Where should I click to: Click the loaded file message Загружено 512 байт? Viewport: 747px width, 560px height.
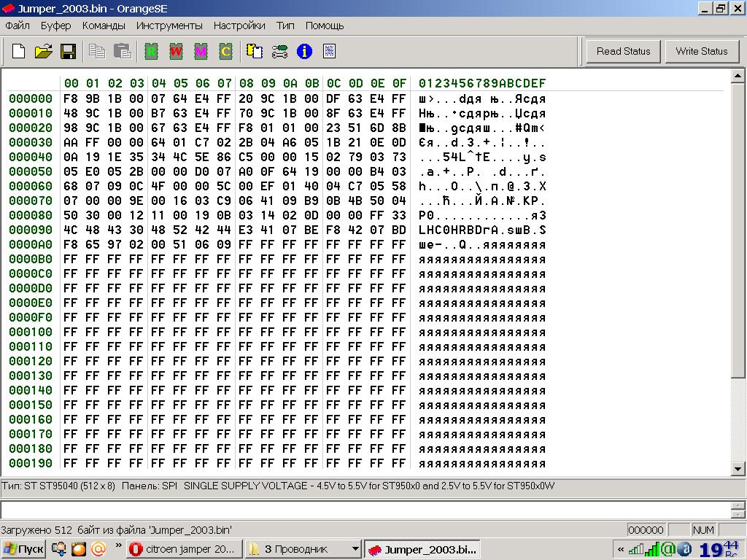116,530
